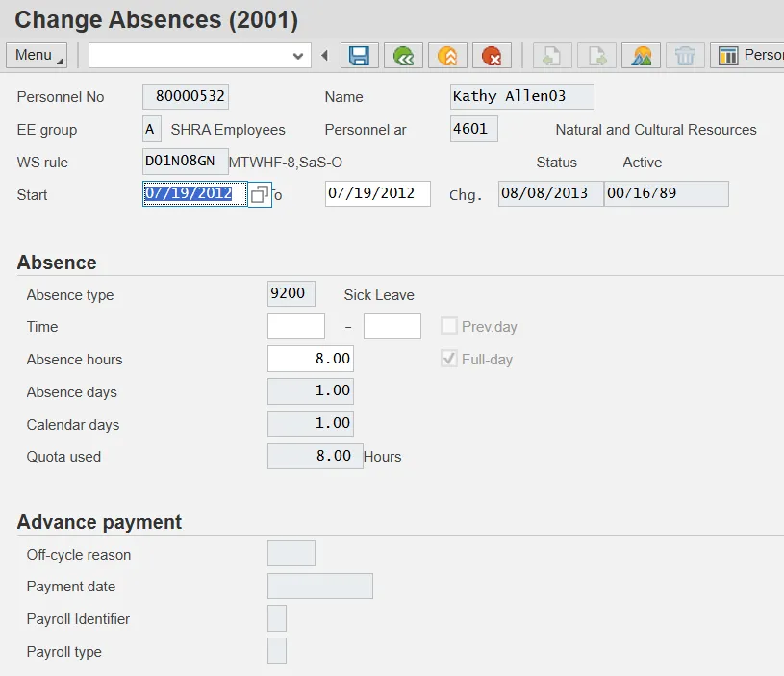The width and height of the screenshot is (784, 676).
Task: Click the Personal work schedule button
Action: pyautogui.click(x=748, y=56)
